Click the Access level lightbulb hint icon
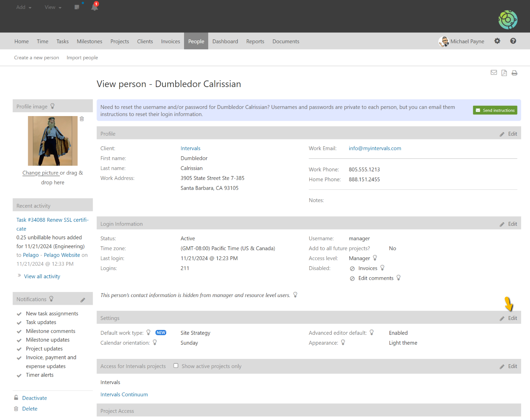The width and height of the screenshot is (530, 420). (375, 258)
